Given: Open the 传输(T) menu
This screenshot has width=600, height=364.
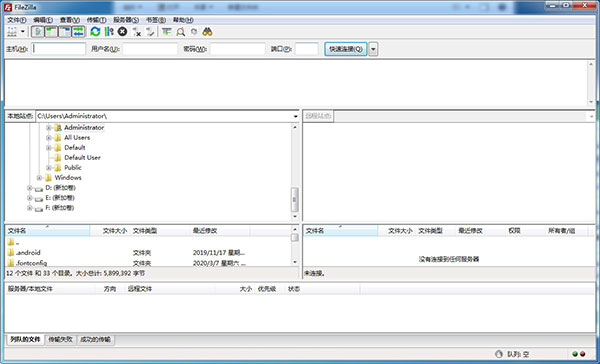Looking at the screenshot, I should click(x=96, y=20).
